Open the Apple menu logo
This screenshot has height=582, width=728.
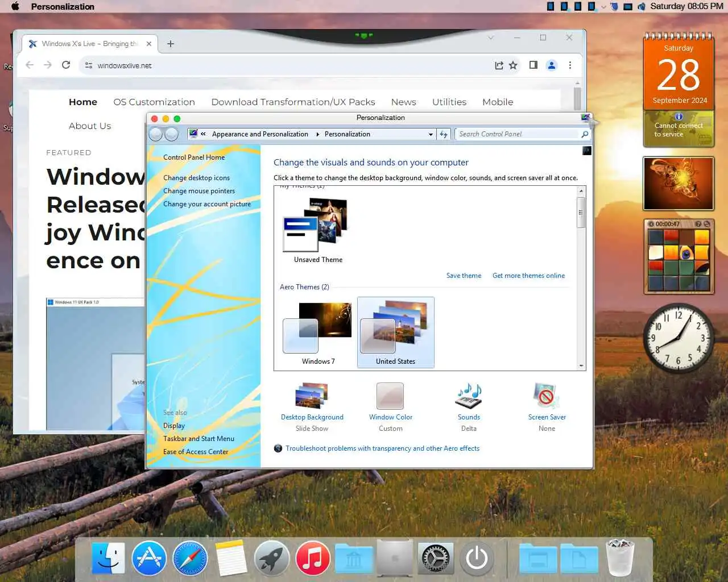click(15, 6)
